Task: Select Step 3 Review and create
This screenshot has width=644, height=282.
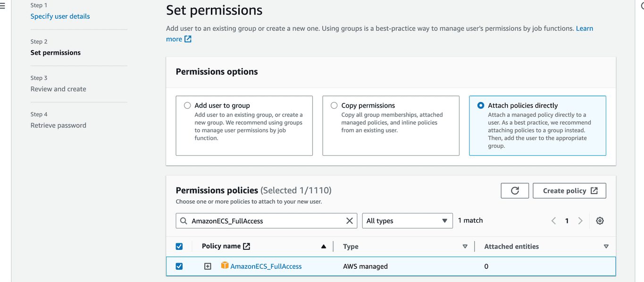Action: (58, 89)
